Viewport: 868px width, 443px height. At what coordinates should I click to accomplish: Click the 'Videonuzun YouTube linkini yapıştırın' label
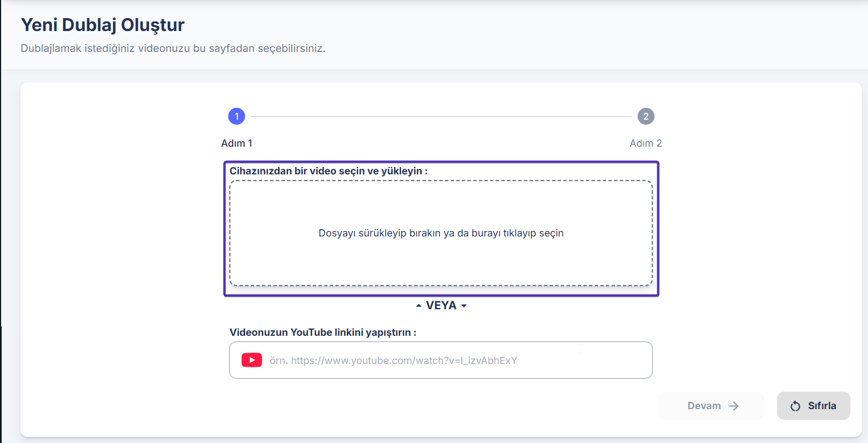322,332
